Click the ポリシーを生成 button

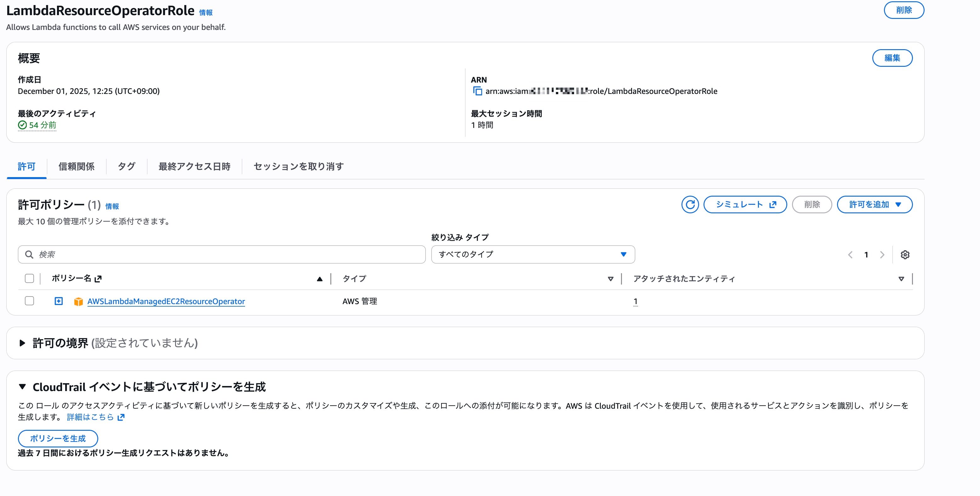coord(58,439)
